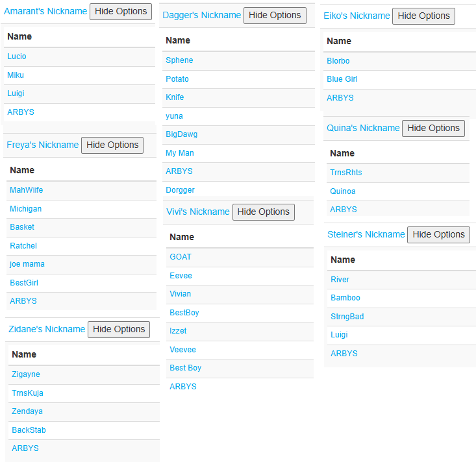
Task: Select the nickname River
Action: 340,280
